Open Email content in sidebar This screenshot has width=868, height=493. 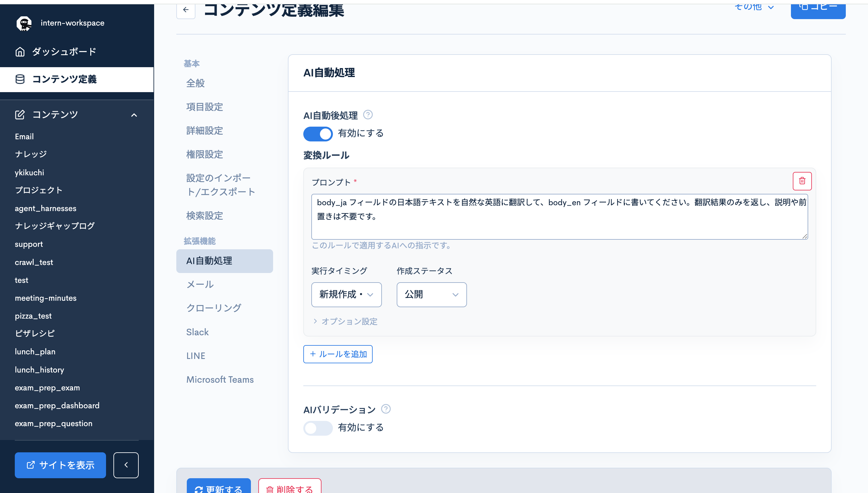pos(24,136)
